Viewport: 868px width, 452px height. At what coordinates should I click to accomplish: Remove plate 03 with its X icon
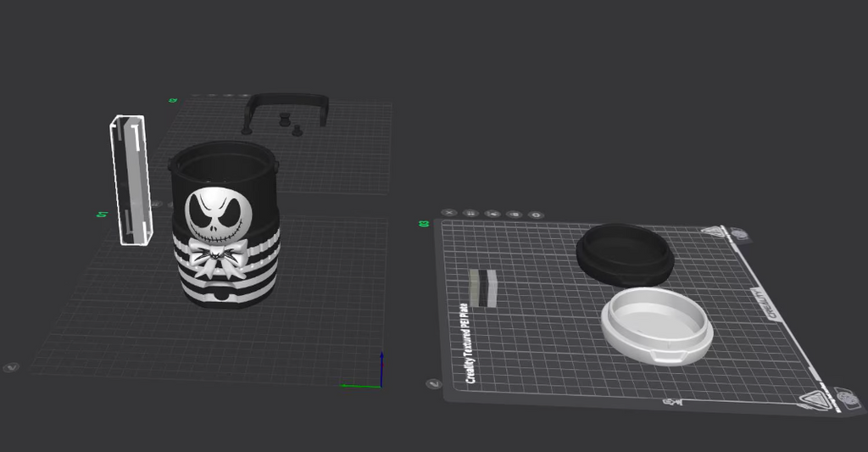point(449,213)
